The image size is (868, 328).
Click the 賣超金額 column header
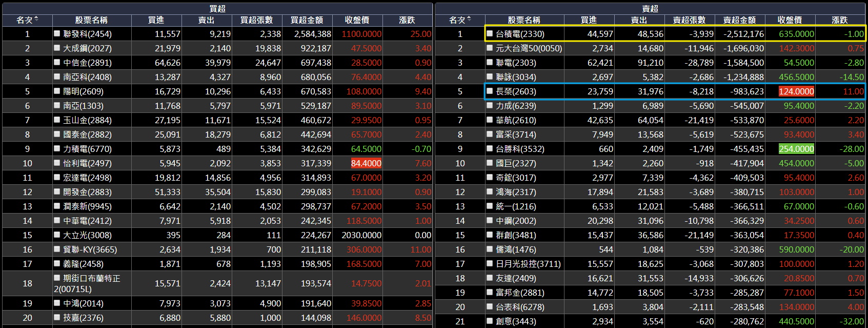pyautogui.click(x=739, y=20)
